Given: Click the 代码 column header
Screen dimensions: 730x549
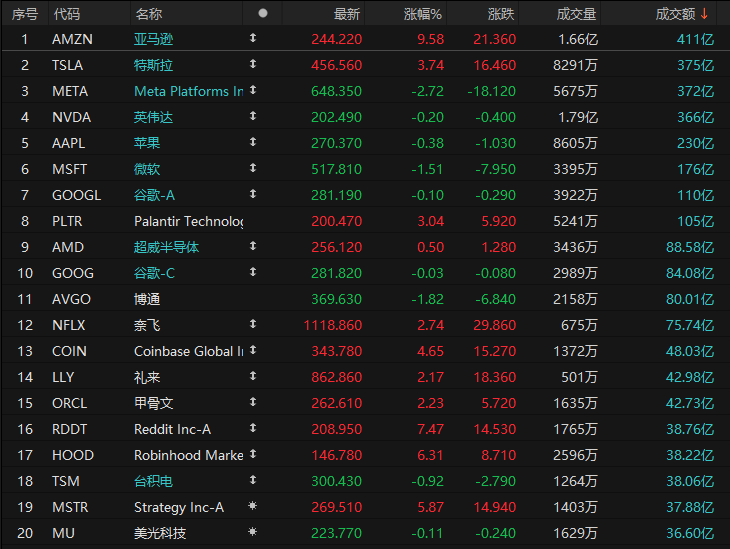Looking at the screenshot, I should 66,14.
